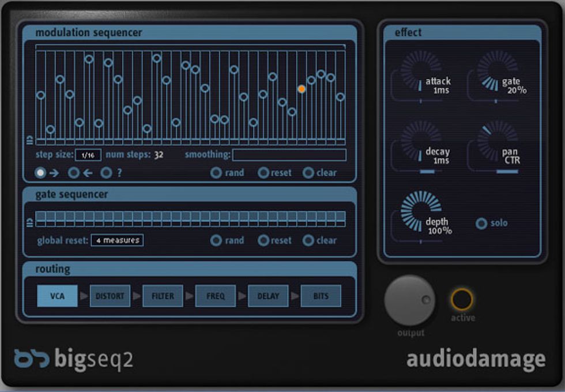Click the last modulation sequencer step handle

pos(340,97)
